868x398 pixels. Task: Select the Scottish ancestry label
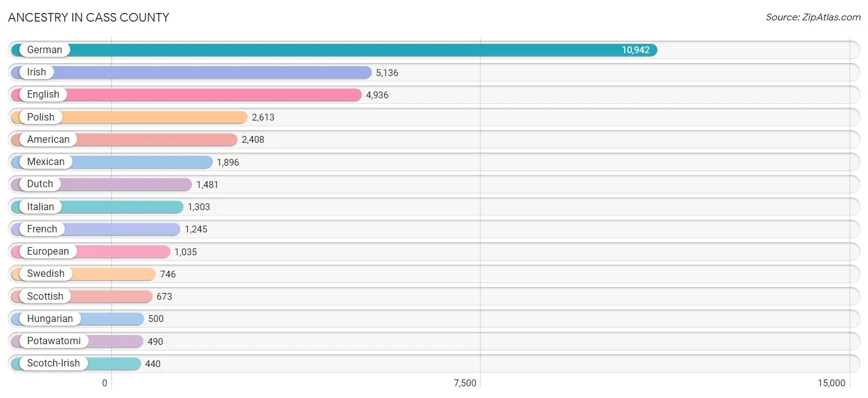click(45, 296)
